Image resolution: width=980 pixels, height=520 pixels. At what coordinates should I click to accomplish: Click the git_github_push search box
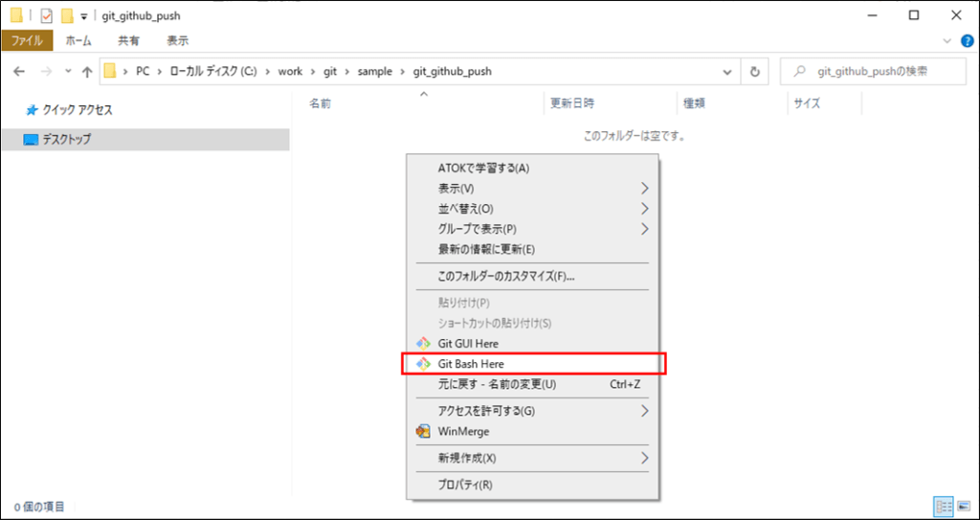875,72
